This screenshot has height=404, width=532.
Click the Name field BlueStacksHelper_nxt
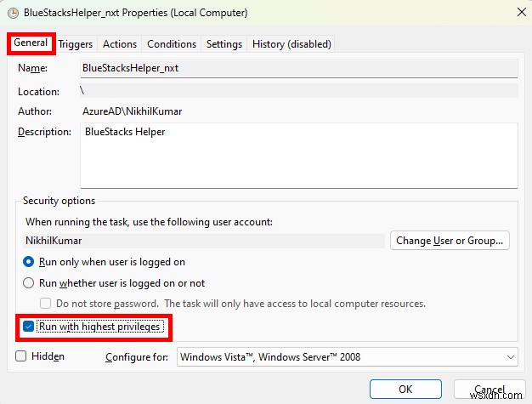299,68
